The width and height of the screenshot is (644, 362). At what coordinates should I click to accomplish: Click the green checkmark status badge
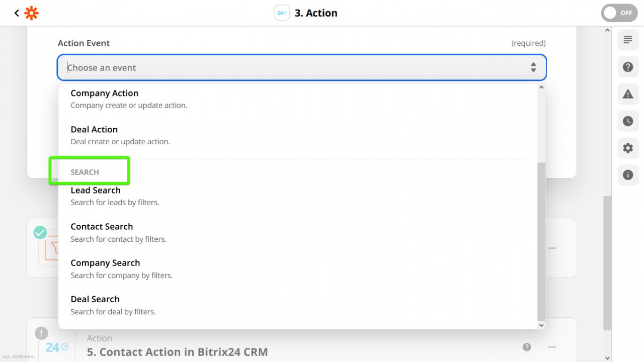click(x=40, y=232)
